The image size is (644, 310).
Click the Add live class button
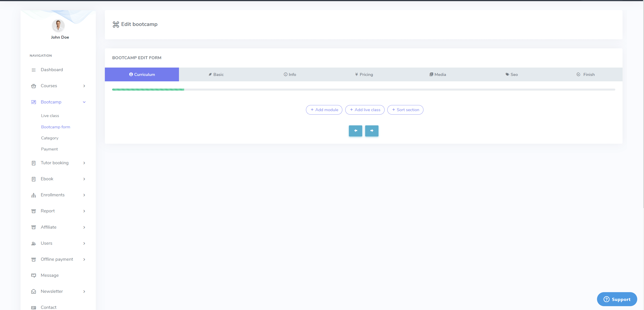[365, 110]
